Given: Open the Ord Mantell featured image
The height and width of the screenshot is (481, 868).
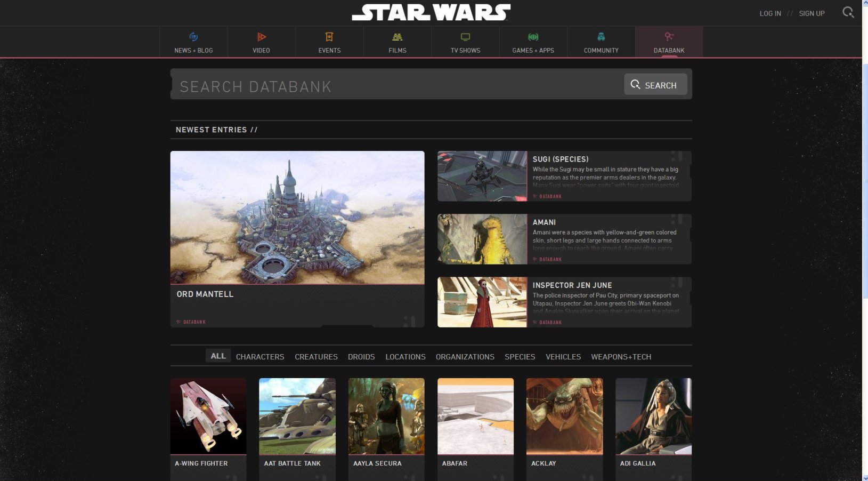Looking at the screenshot, I should coord(297,217).
